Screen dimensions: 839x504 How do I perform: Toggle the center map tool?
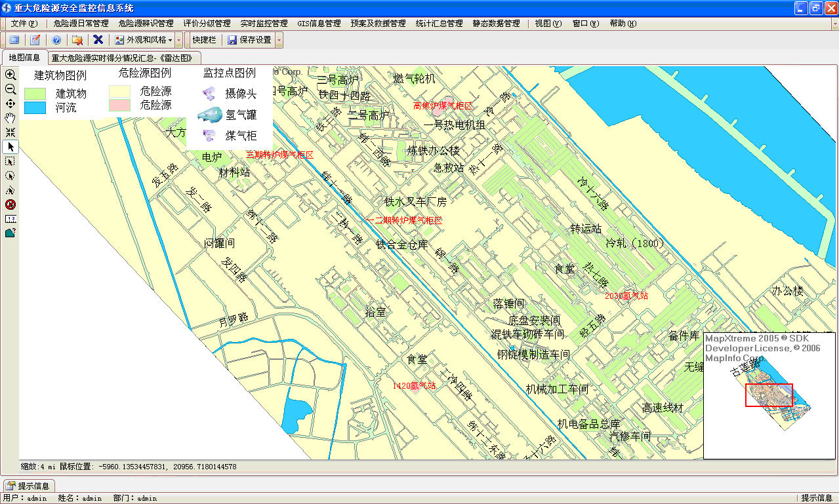click(x=10, y=104)
